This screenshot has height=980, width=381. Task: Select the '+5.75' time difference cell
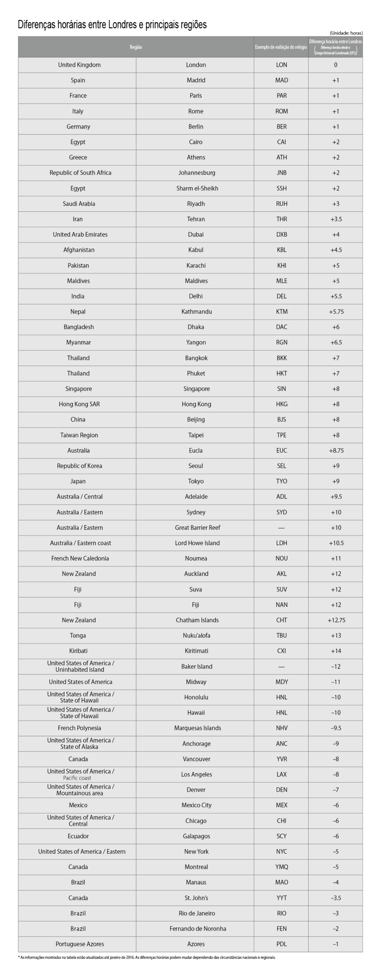[x=336, y=312]
